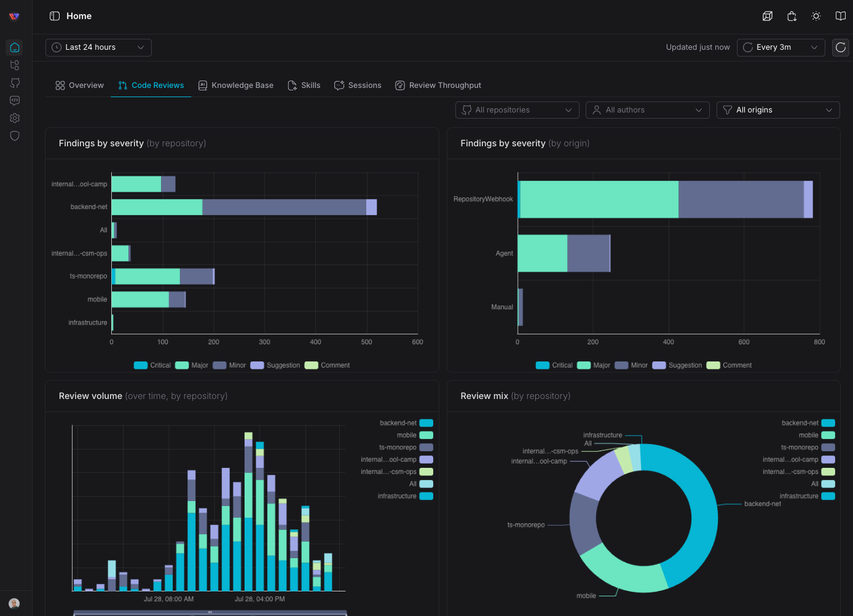Collapse the sidebar panel toggle icon
This screenshot has height=616, width=853.
coord(55,16)
